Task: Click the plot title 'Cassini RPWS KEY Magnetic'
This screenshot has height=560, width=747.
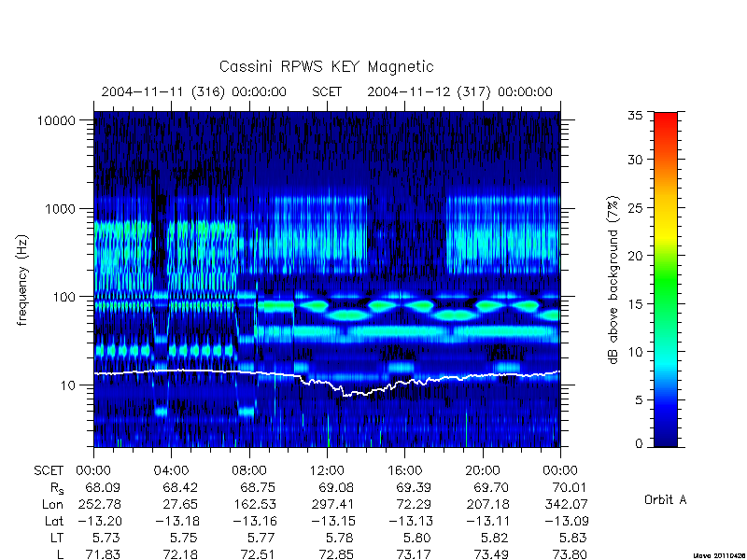Action: point(326,66)
